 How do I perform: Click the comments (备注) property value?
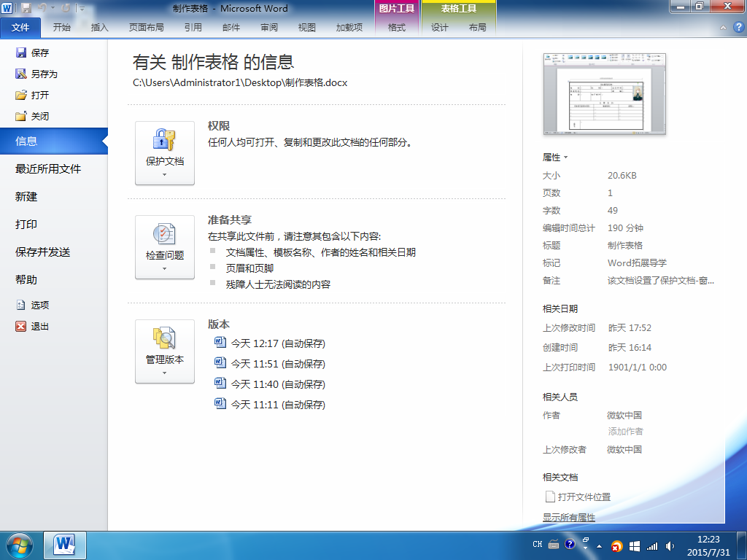pyautogui.click(x=661, y=281)
